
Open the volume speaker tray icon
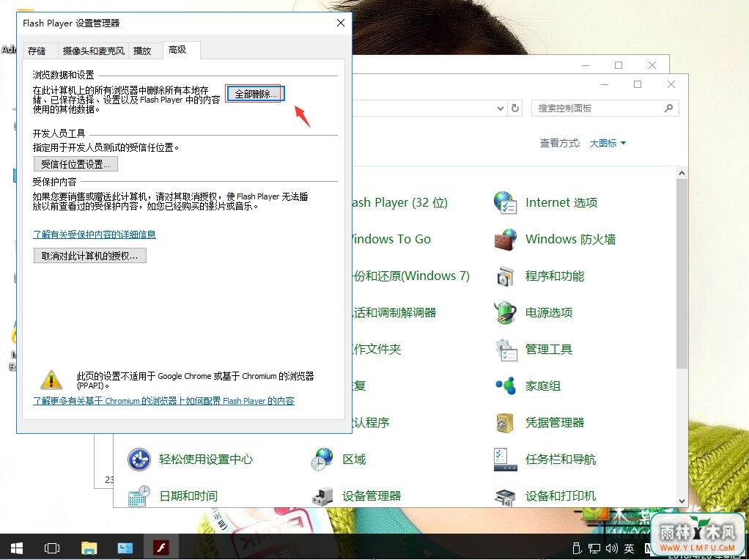click(x=611, y=548)
